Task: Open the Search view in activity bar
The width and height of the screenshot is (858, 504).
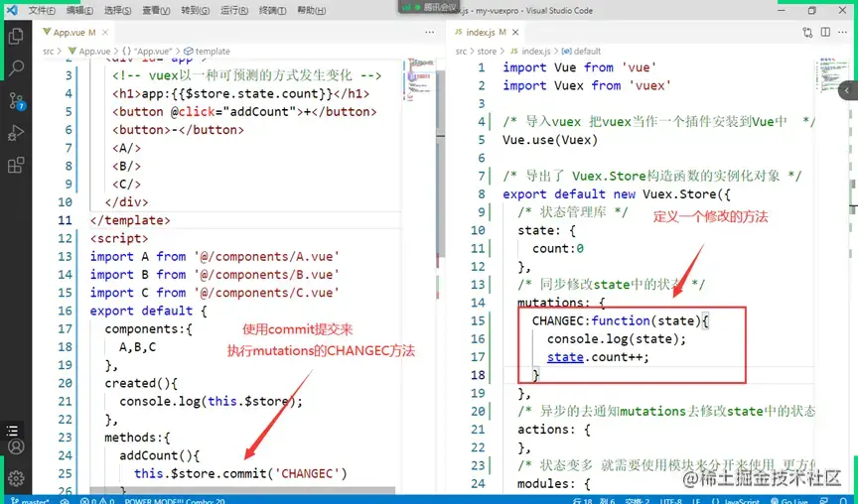Action: (x=16, y=68)
